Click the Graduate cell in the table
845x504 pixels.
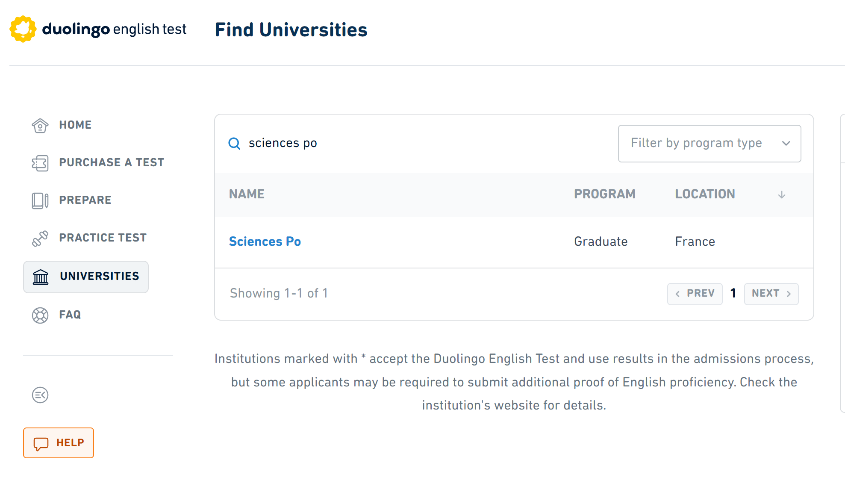click(601, 242)
